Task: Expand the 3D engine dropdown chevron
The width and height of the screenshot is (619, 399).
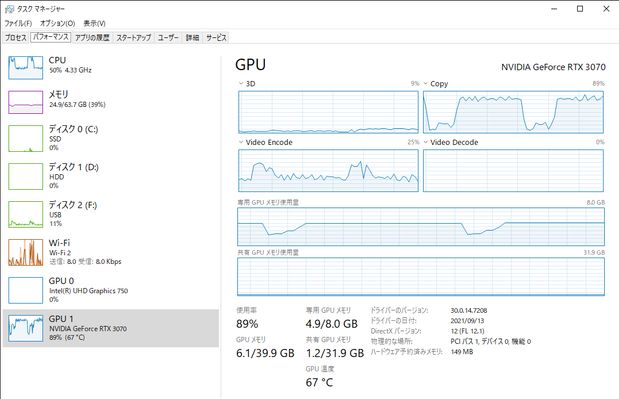Action: (x=240, y=83)
